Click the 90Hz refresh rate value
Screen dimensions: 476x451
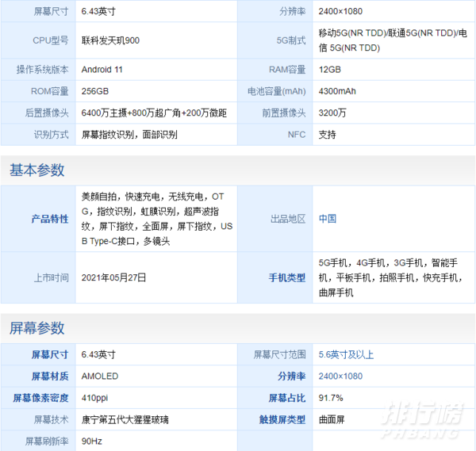click(92, 441)
